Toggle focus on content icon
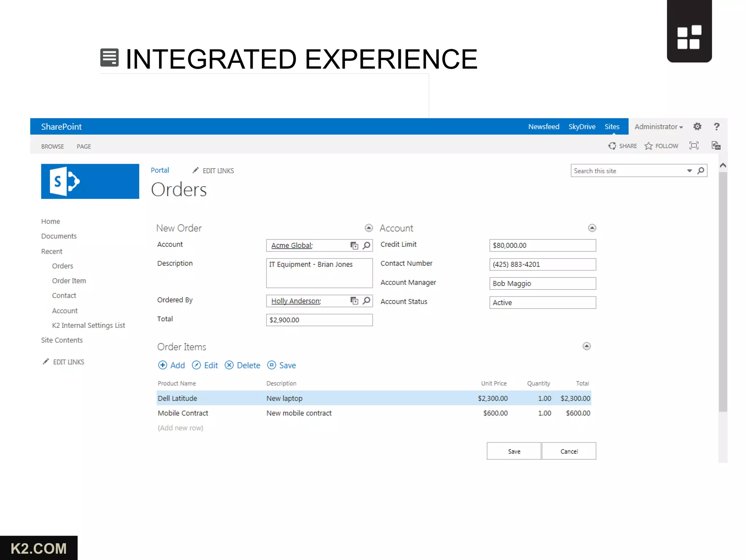Viewport: 747px width, 560px height. [694, 145]
